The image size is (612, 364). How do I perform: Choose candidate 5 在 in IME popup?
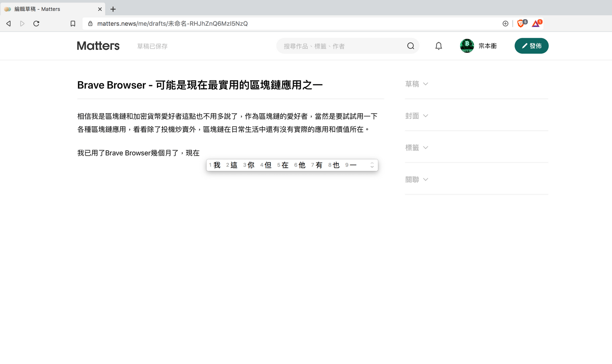tap(283, 165)
